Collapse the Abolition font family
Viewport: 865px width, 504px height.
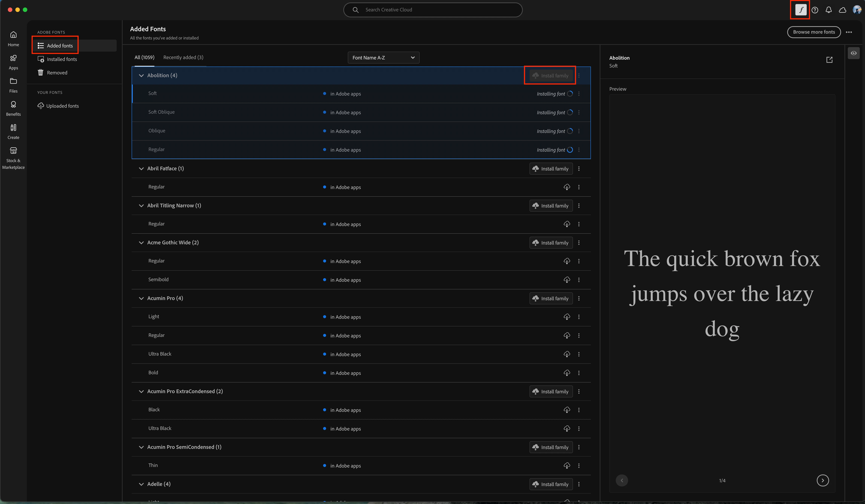click(141, 76)
